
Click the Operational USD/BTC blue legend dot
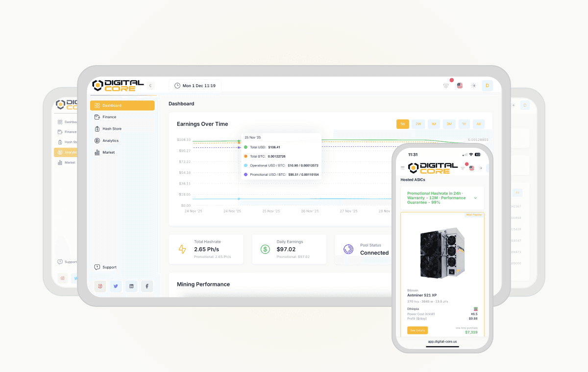[x=246, y=165]
